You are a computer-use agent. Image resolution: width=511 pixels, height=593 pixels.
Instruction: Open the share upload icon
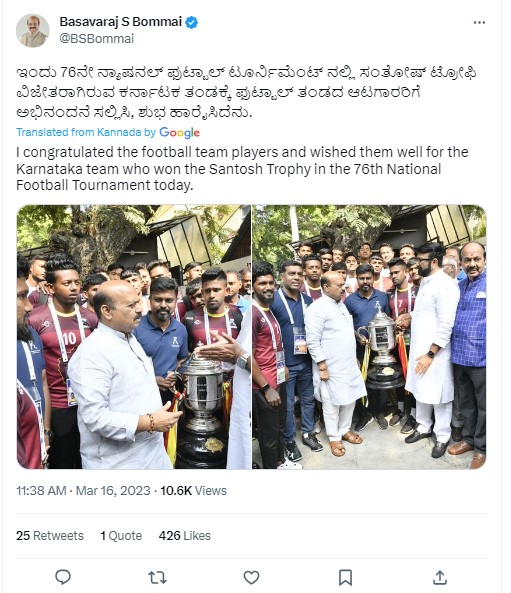[440, 577]
